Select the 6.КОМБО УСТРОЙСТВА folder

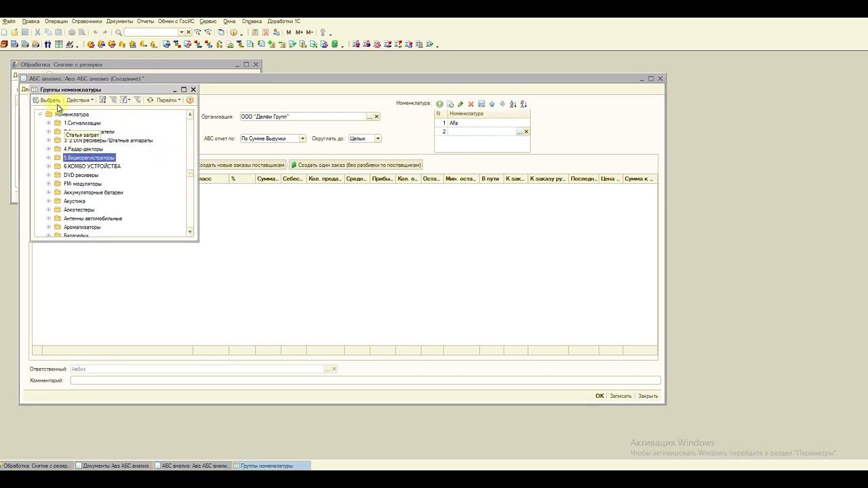click(92, 166)
